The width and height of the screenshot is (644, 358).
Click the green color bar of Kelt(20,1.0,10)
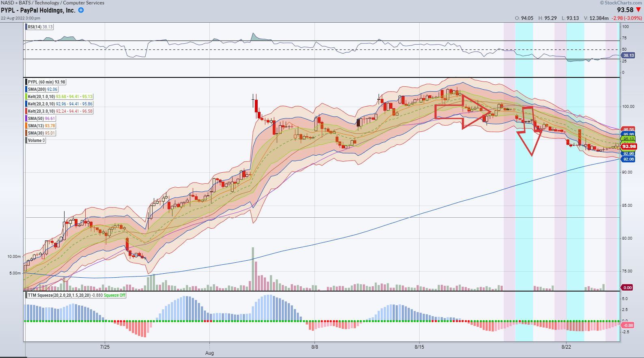coord(26,96)
